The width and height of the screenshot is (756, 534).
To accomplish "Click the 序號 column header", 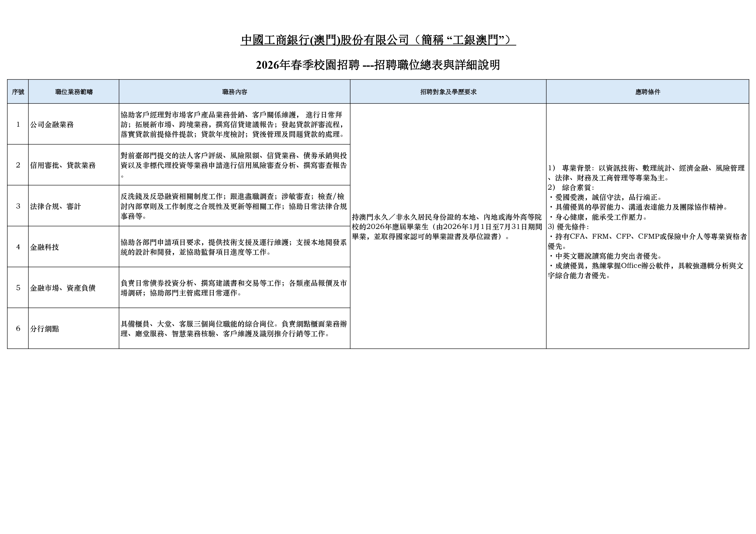I will 18,92.
